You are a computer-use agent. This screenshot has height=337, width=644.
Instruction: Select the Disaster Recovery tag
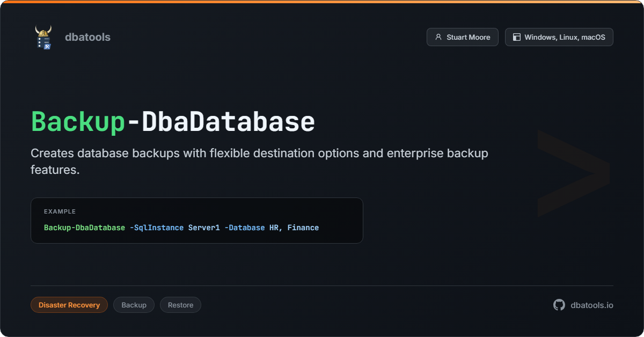point(69,305)
